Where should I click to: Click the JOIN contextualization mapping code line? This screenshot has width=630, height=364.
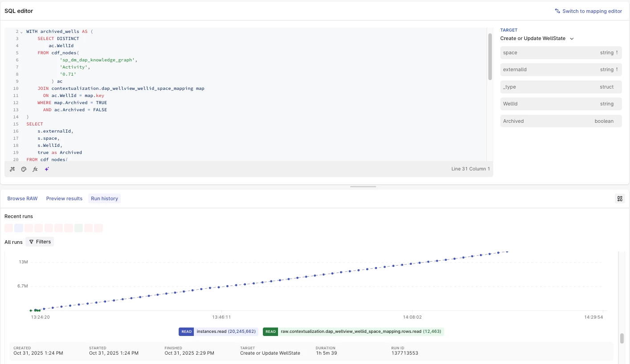[x=121, y=89]
